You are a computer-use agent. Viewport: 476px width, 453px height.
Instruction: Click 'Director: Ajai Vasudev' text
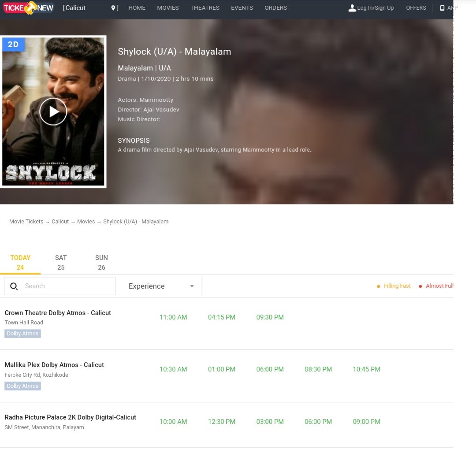point(149,110)
